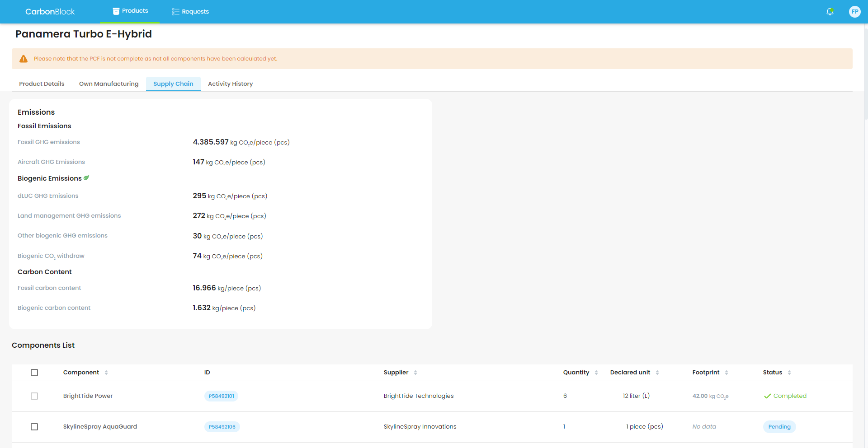The image size is (868, 448).
Task: Click the Biogenic CO2 withdraw value 74
Action: coord(197,256)
